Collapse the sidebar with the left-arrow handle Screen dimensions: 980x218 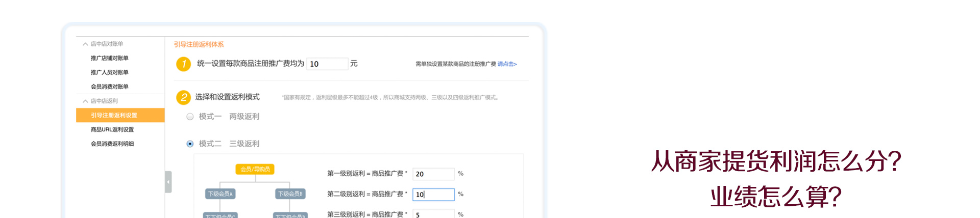click(168, 182)
